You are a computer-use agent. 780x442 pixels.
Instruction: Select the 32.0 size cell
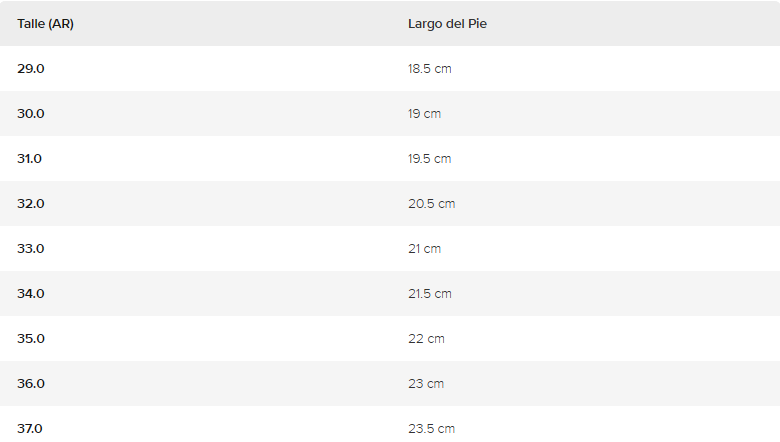click(31, 203)
